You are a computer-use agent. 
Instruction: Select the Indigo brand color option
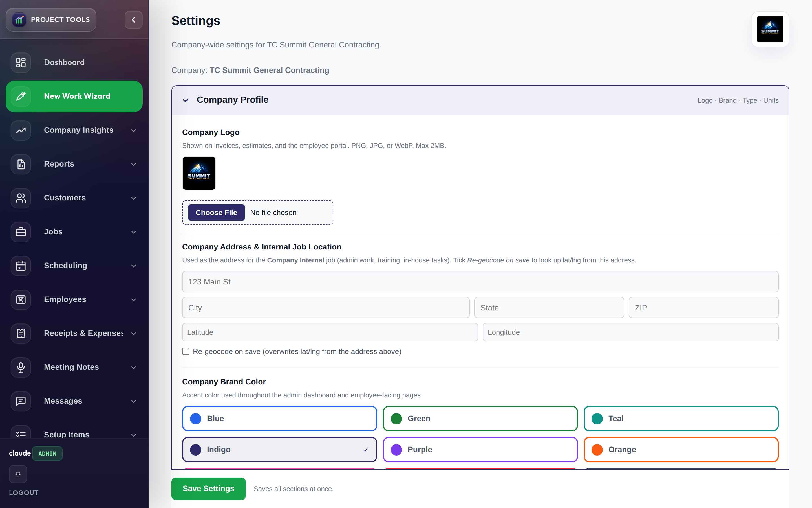(x=279, y=450)
